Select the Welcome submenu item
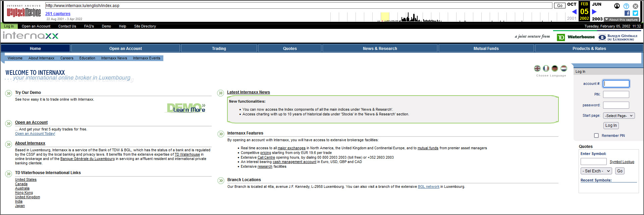644x215 pixels. [15, 58]
